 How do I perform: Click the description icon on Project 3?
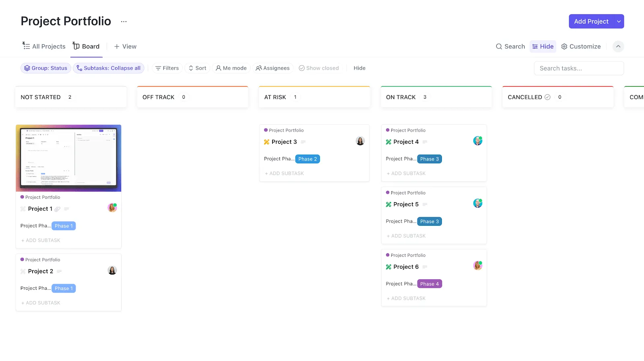tap(303, 142)
